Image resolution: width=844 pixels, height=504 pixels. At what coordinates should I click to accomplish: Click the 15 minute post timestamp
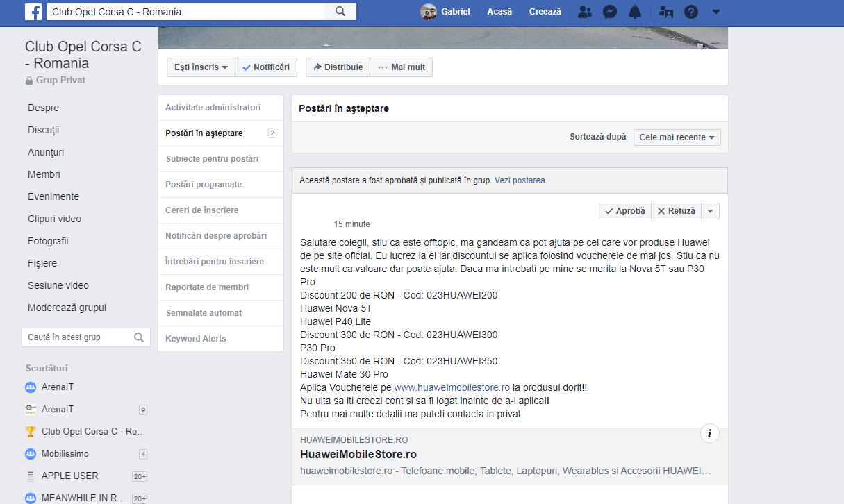pyautogui.click(x=351, y=224)
